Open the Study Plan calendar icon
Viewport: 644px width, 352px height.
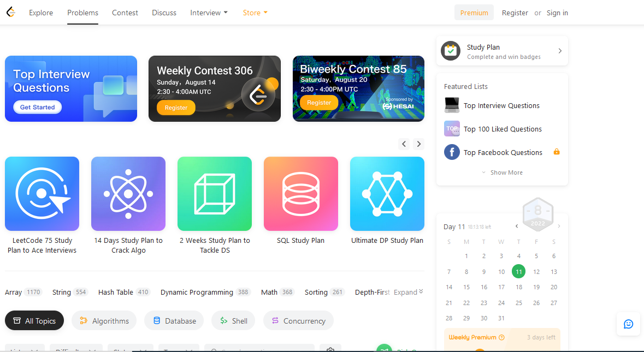click(451, 51)
